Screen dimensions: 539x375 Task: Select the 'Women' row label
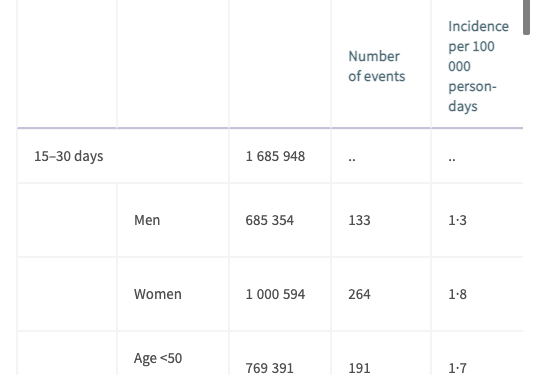coord(157,294)
